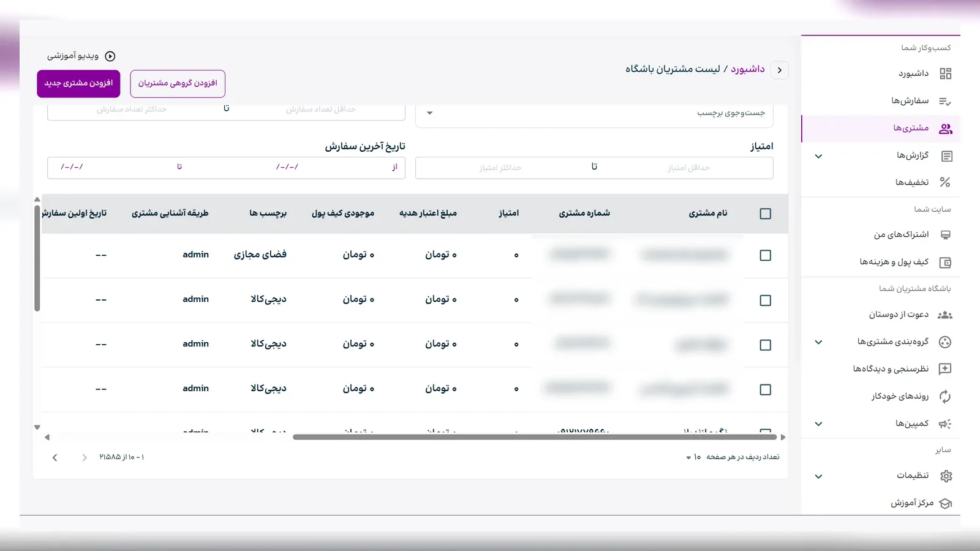Expand the گزارش‌ها submenu chevron
The width and height of the screenshot is (980, 551).
pyautogui.click(x=818, y=156)
